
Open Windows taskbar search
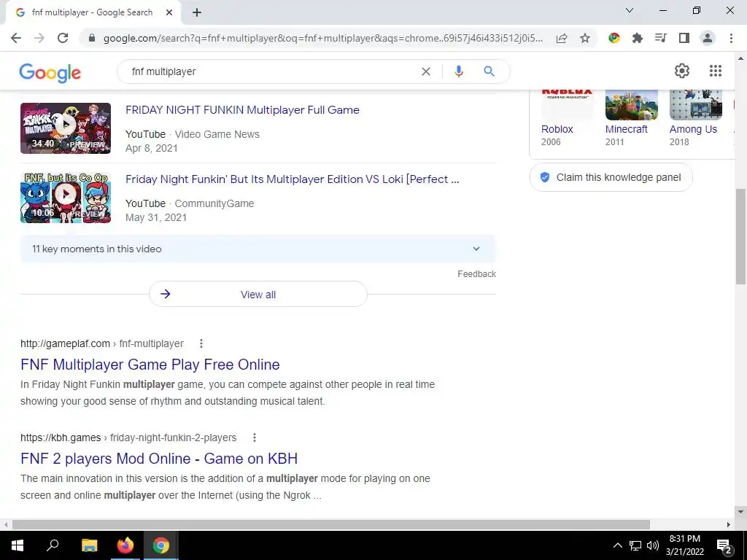53,545
